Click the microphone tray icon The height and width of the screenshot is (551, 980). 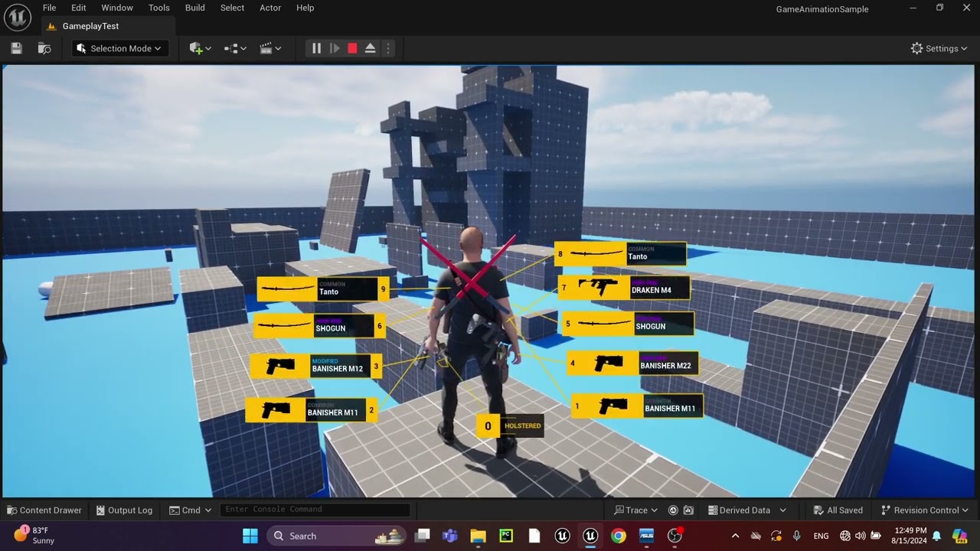click(796, 536)
